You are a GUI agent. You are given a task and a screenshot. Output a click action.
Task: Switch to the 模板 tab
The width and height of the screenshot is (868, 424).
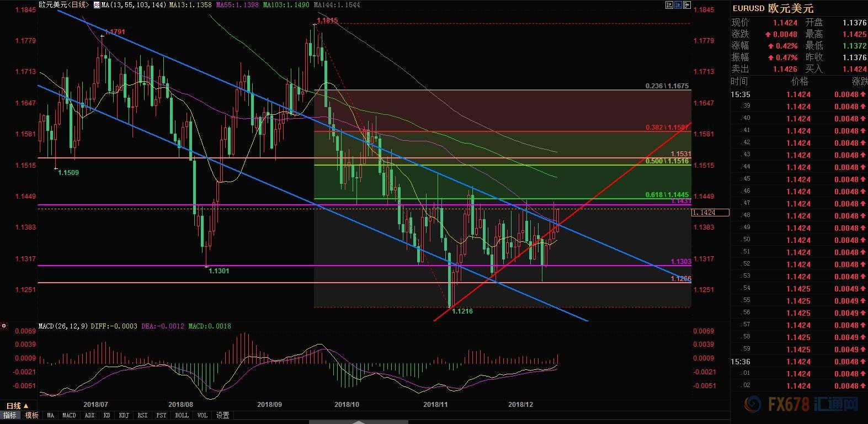(x=32, y=415)
